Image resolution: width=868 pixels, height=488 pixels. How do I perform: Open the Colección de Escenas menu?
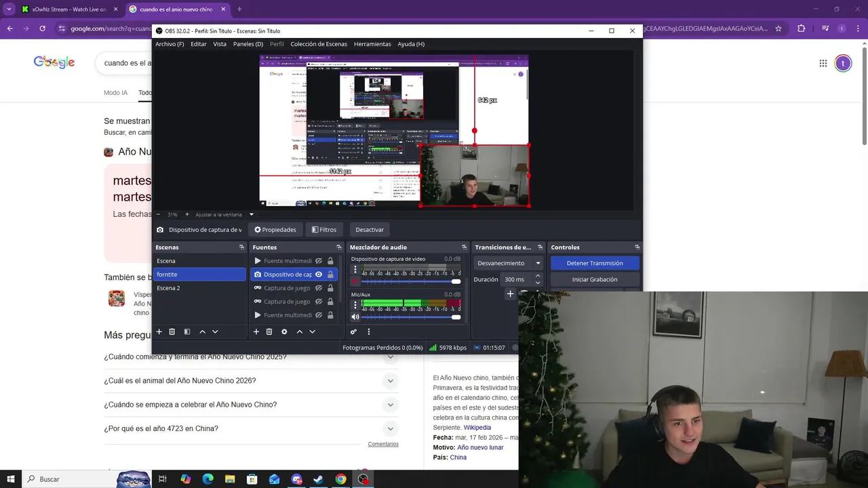click(x=319, y=44)
